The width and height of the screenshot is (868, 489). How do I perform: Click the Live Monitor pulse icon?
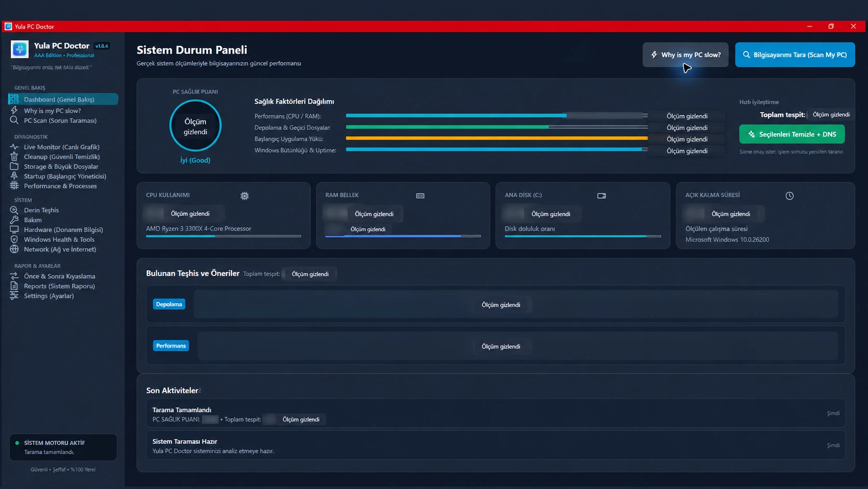click(14, 147)
